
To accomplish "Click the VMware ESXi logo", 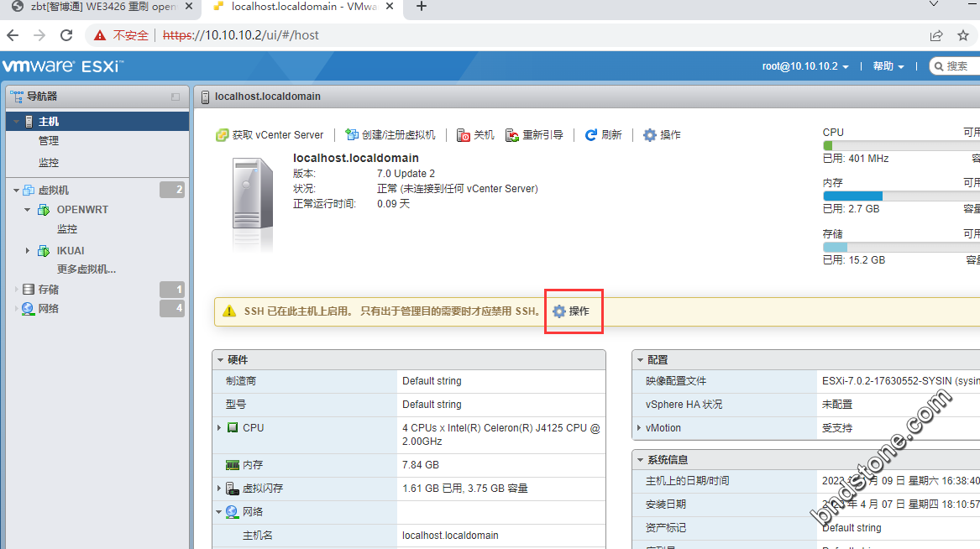I will (x=63, y=66).
